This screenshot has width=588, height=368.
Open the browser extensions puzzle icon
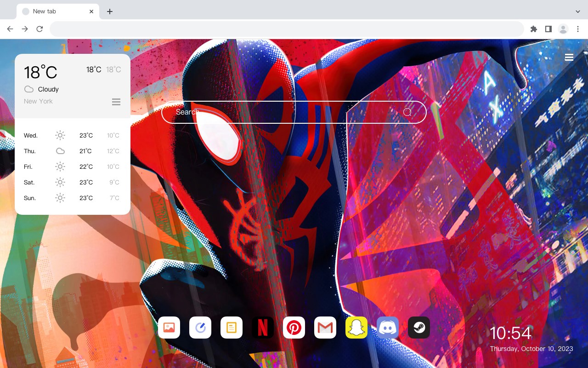pos(533,29)
